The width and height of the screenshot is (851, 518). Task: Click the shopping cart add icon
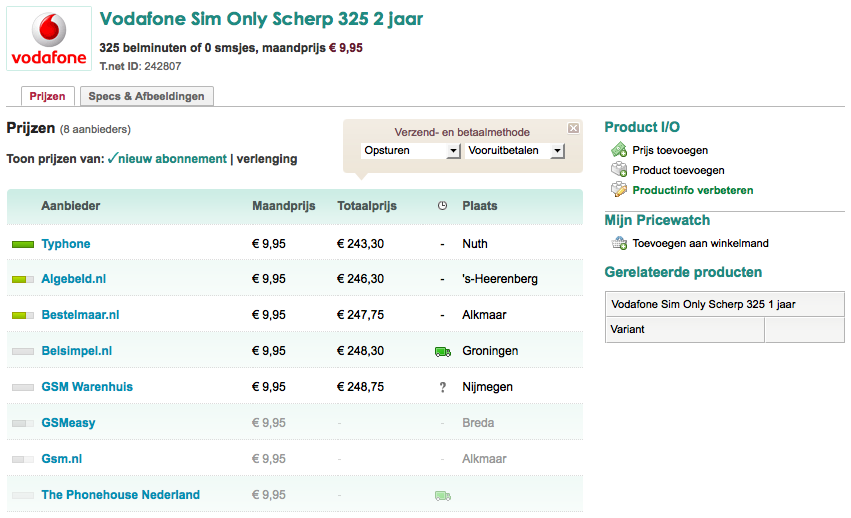[x=619, y=243]
